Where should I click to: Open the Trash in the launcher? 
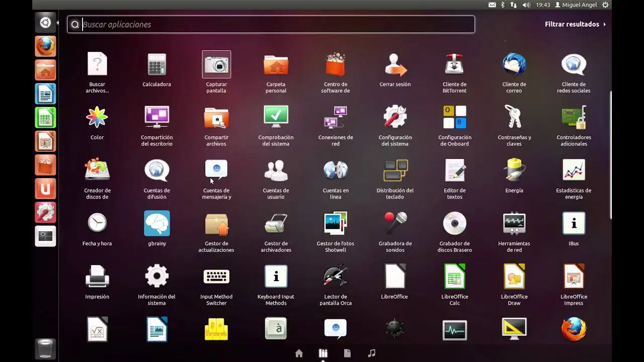(45, 348)
